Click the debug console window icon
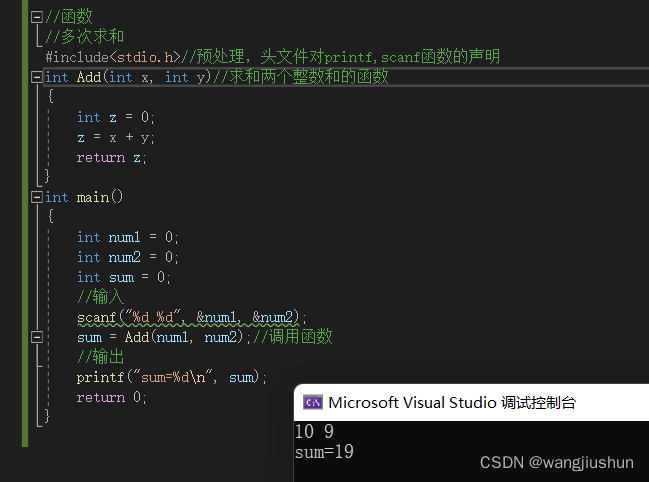The height and width of the screenshot is (482, 649). point(312,402)
